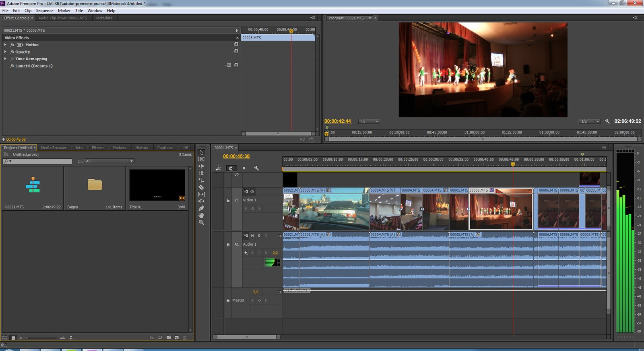The image size is (644, 351).
Task: Click the project thumbnail zoom slider
Action: coord(27,338)
